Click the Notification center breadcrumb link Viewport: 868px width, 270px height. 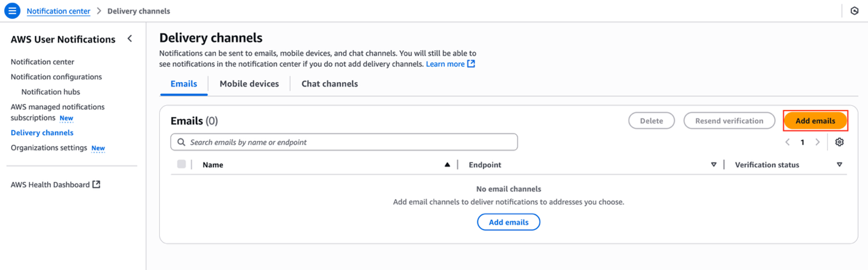pyautogui.click(x=58, y=11)
